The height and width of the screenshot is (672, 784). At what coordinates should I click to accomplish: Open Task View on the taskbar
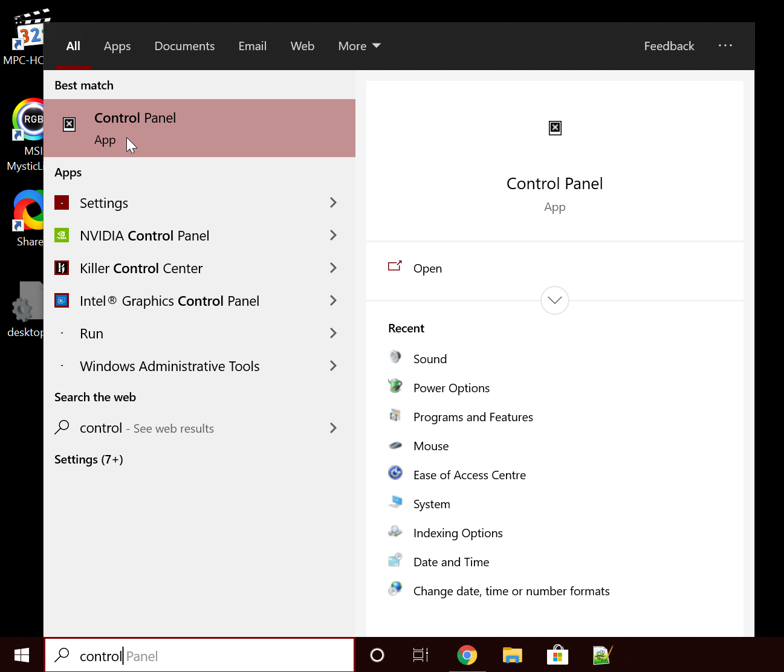coord(421,655)
